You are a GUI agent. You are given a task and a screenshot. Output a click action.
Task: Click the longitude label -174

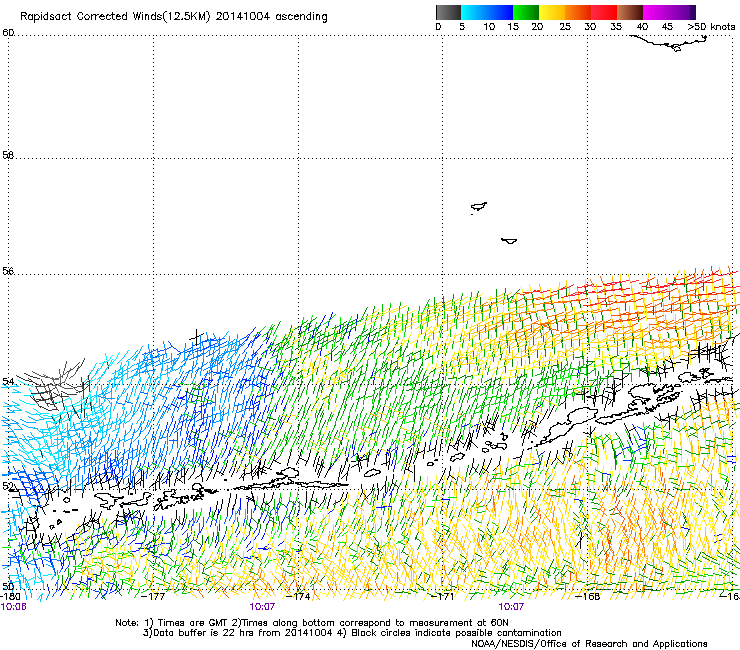pyautogui.click(x=298, y=596)
